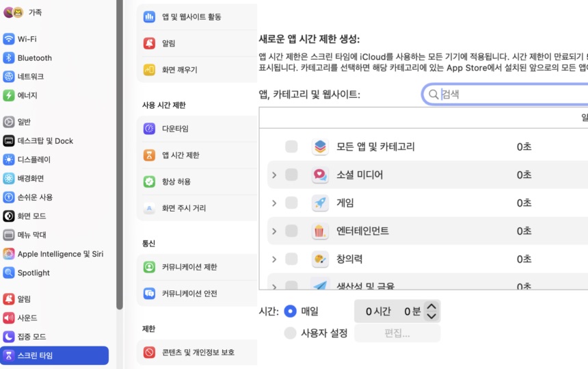Image resolution: width=588 pixels, height=369 pixels.
Task: Open Apple Intelligence 및 Siri settings
Action: pos(53,254)
